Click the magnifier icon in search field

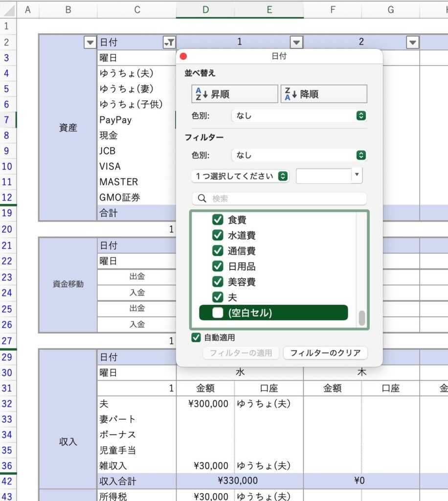pos(202,199)
